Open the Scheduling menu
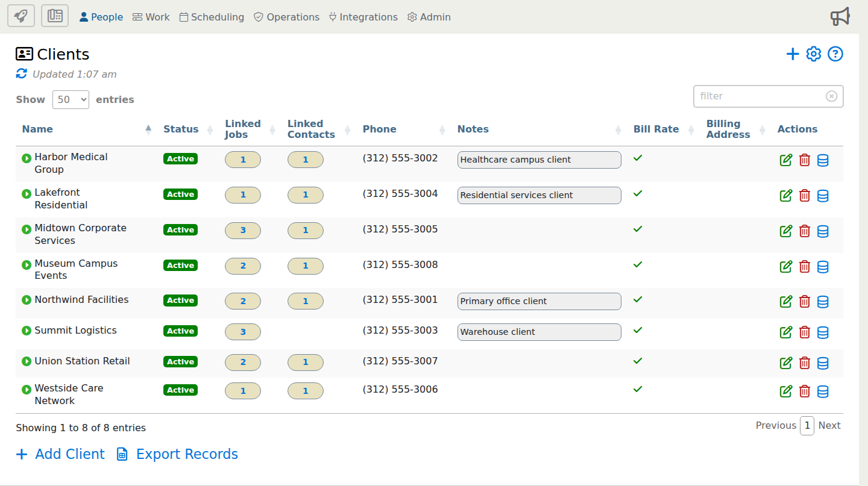The image size is (868, 486). [x=212, y=17]
